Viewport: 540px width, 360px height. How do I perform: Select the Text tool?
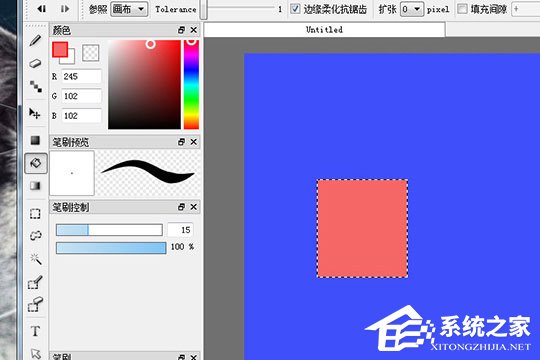[35, 331]
